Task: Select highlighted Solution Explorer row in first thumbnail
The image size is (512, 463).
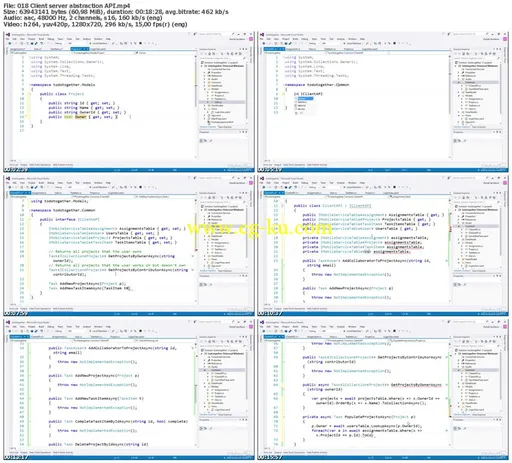Action: click(222, 102)
